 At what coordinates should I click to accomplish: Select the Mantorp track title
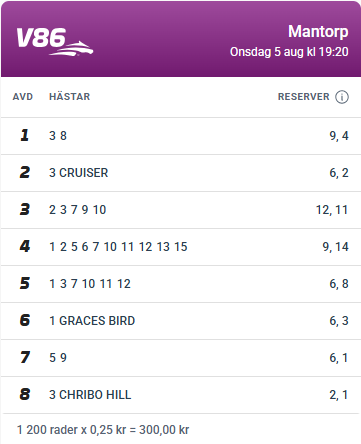tap(318, 32)
